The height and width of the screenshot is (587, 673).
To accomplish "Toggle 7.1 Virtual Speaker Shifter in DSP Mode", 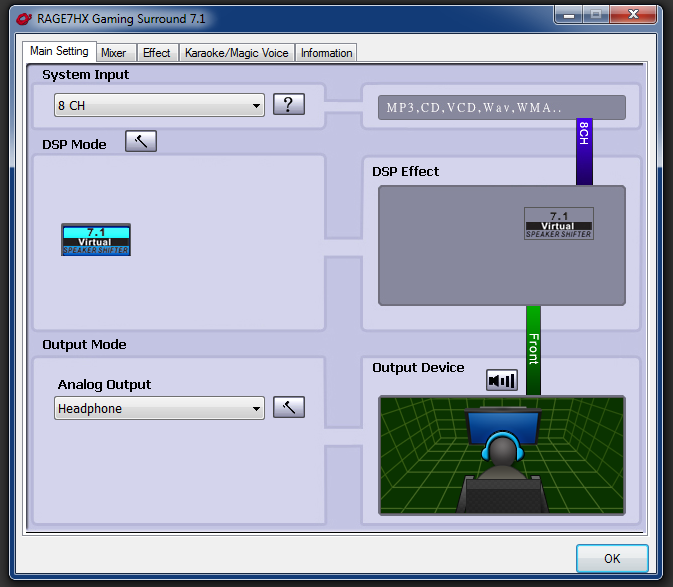I will [x=96, y=239].
